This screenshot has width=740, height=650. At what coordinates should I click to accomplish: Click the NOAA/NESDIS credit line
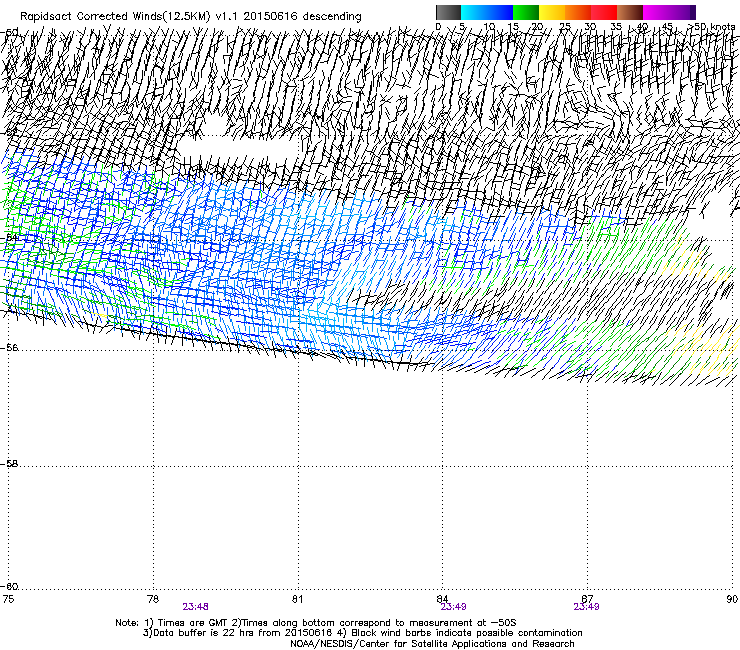pos(432,643)
